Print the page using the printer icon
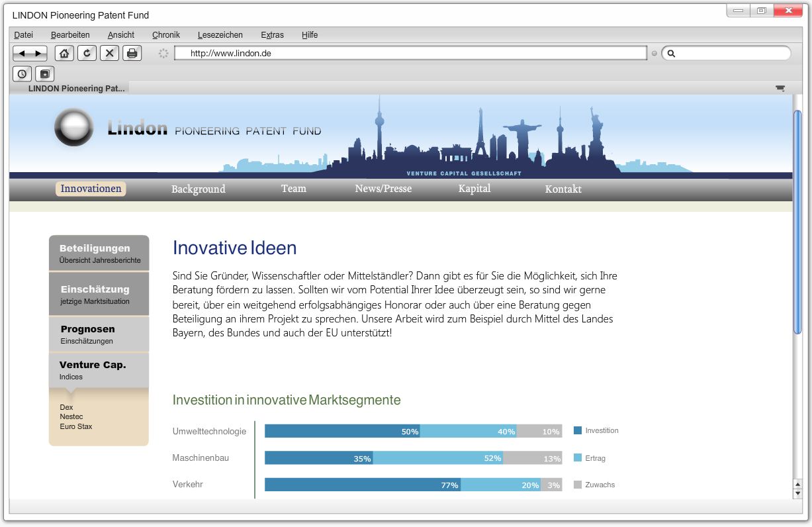 (132, 54)
